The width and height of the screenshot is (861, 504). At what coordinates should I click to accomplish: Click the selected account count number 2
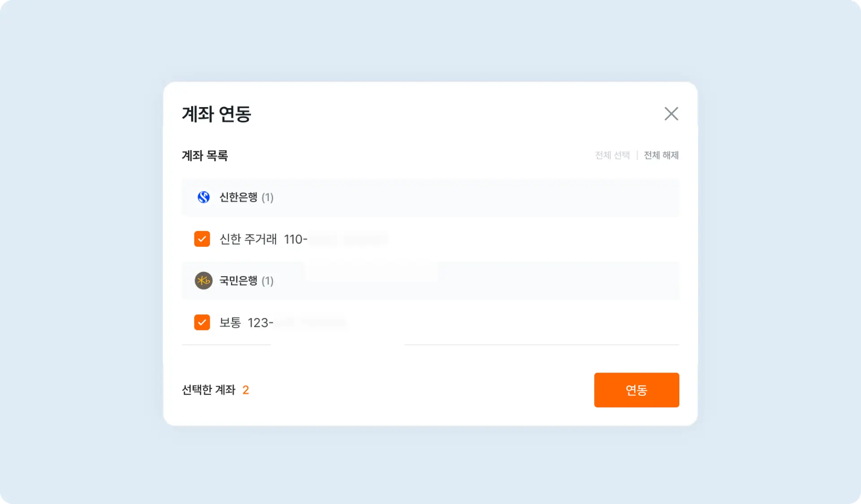point(246,390)
